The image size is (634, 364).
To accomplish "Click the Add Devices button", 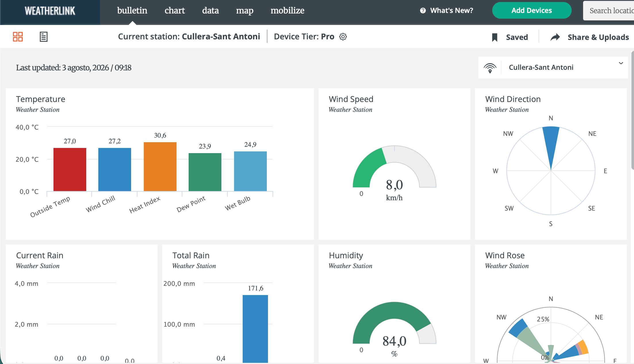I will 532,11.
